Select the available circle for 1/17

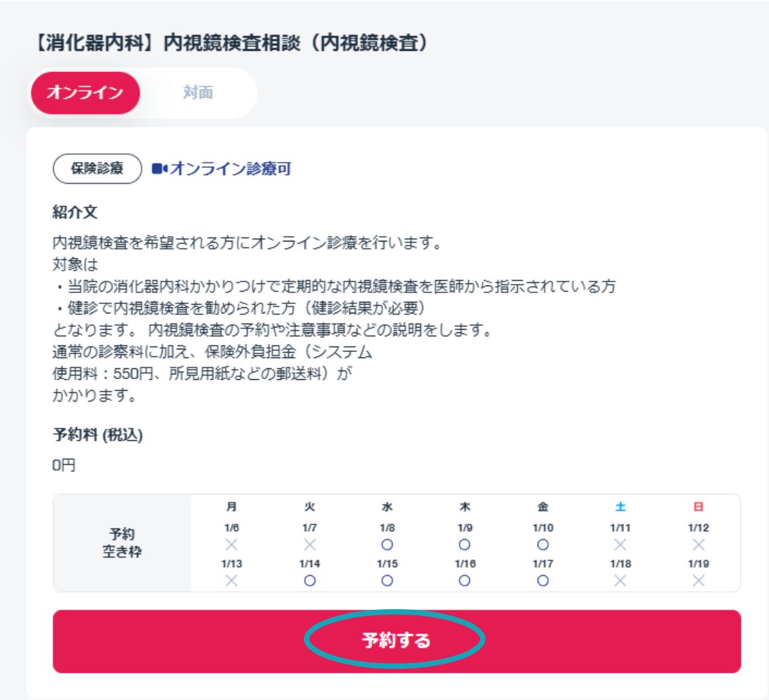[x=543, y=581]
